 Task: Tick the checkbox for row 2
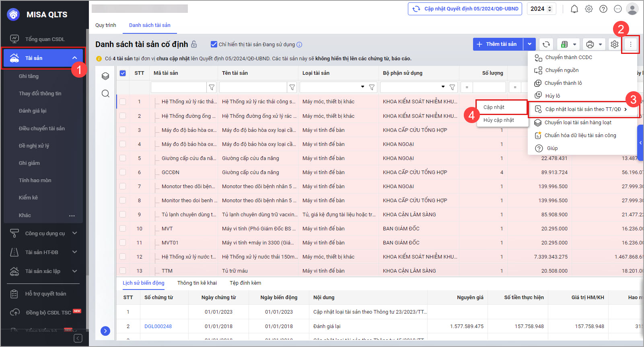pos(123,116)
